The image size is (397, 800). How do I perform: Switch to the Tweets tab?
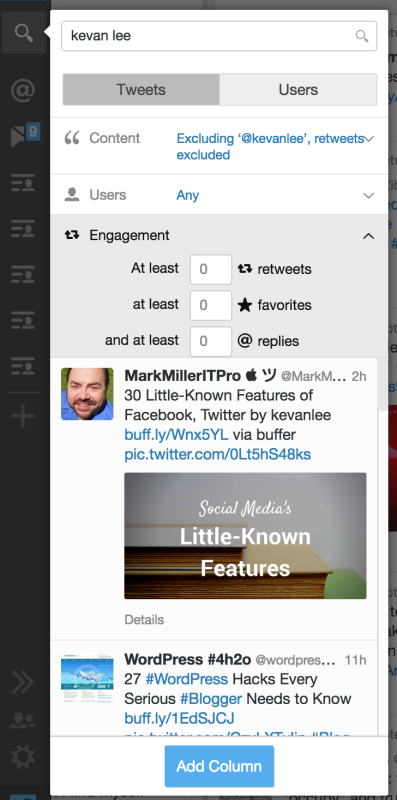tap(141, 89)
